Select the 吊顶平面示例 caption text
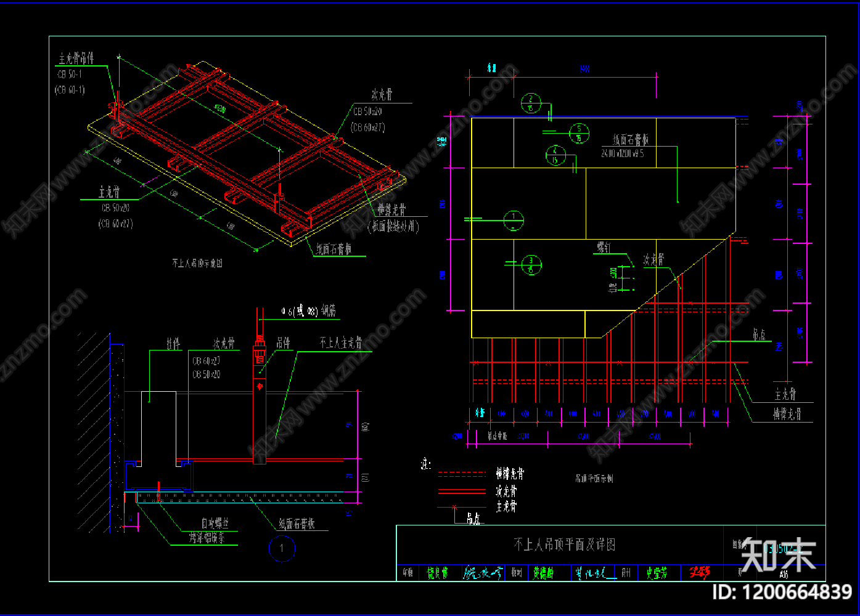Image resolution: width=860 pixels, height=616 pixels. point(594,478)
